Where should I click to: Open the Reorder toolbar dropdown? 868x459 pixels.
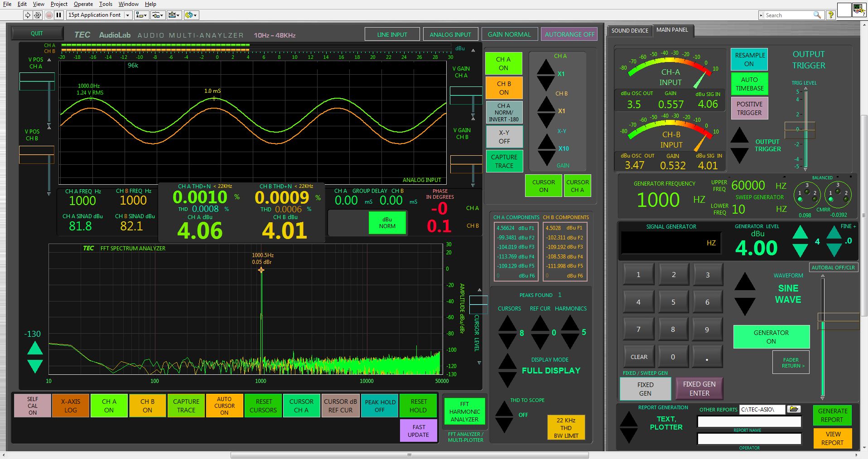[x=191, y=15]
